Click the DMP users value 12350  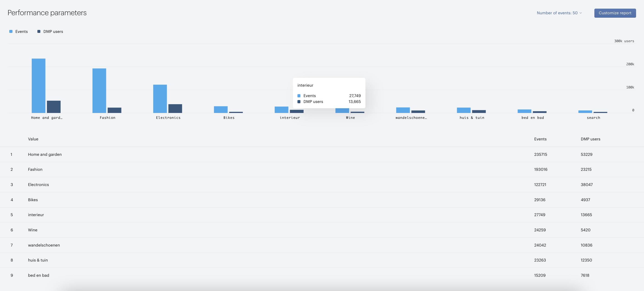(x=586, y=260)
